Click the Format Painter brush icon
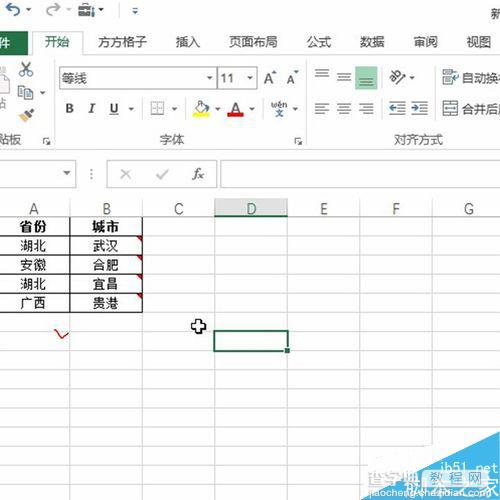Image resolution: width=500 pixels, height=500 pixels. click(27, 115)
